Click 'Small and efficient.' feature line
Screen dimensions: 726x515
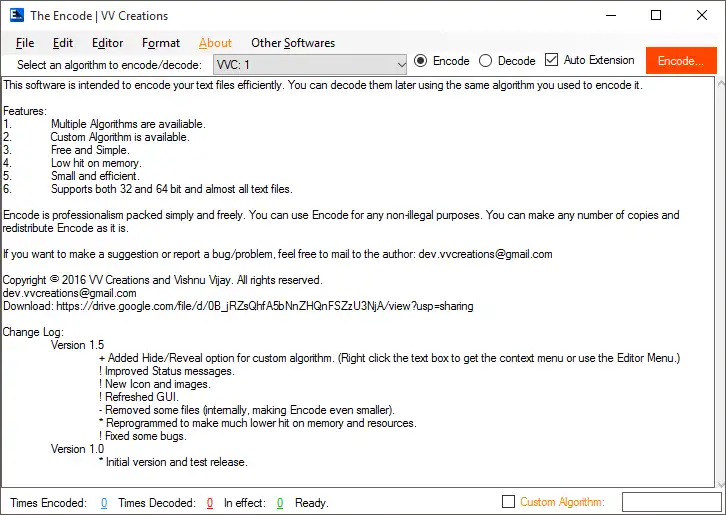(95, 176)
